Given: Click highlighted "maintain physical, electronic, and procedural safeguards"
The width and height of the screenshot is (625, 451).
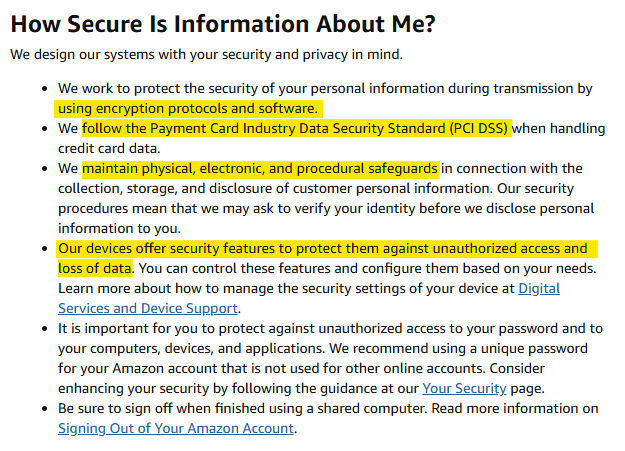Looking at the screenshot, I should 260,168.
